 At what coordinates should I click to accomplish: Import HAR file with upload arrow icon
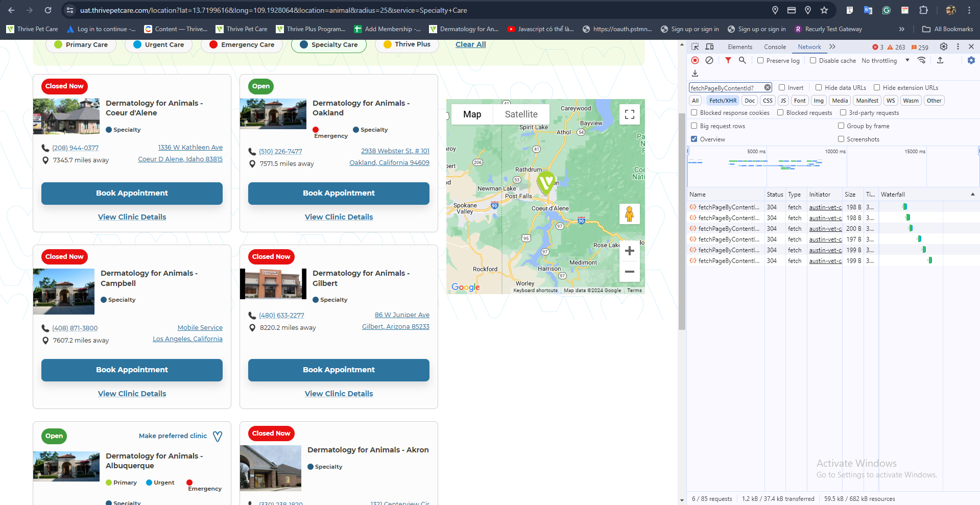[x=940, y=60]
